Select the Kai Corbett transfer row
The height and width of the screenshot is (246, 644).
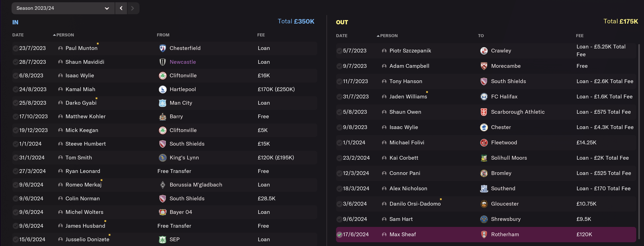click(486, 158)
